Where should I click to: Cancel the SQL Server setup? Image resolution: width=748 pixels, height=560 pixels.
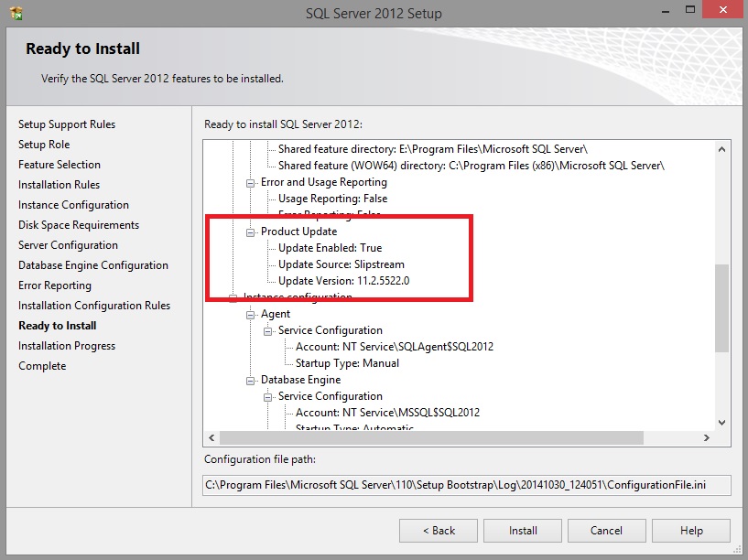pyautogui.click(x=606, y=531)
